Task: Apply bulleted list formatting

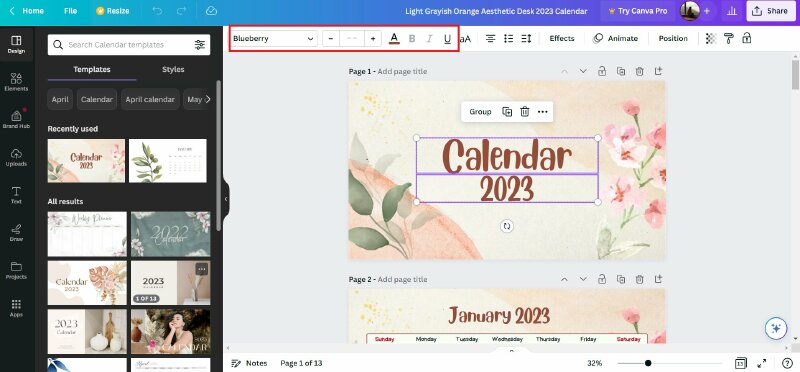Action: point(508,38)
